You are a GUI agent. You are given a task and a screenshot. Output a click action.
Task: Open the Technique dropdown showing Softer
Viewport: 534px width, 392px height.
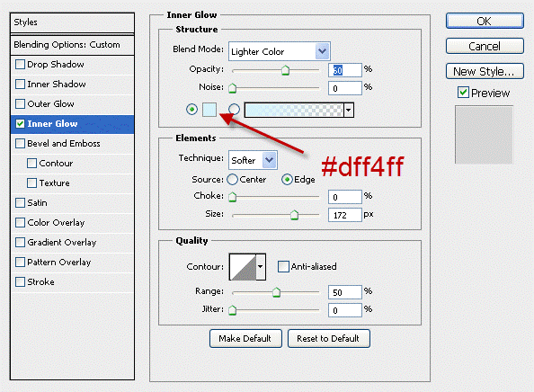click(253, 160)
